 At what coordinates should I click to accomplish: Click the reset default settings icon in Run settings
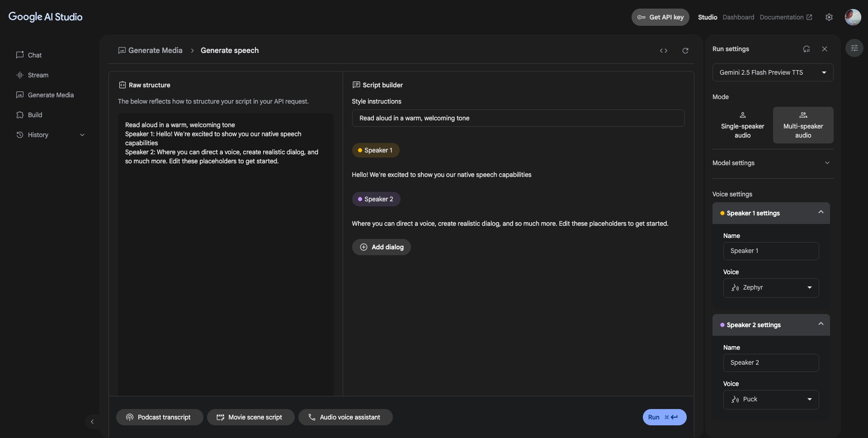(807, 49)
